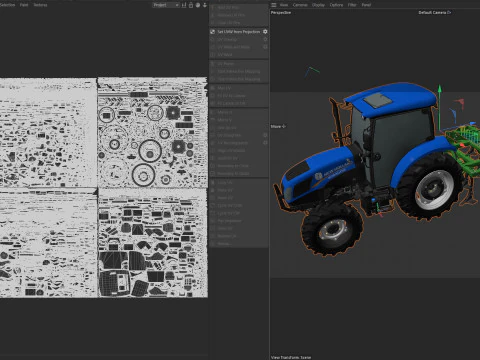Click the lower-right UV tile
480x360 pixels.
tap(152, 243)
